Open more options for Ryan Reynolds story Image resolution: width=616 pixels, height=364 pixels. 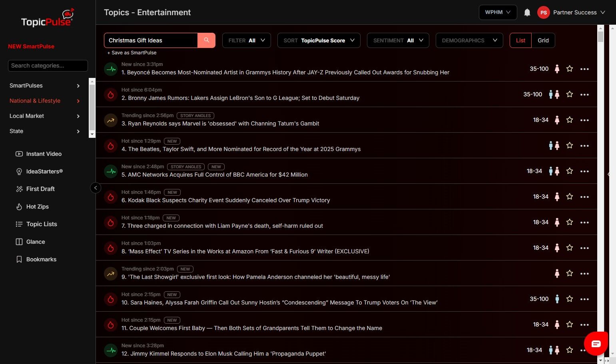pos(584,120)
